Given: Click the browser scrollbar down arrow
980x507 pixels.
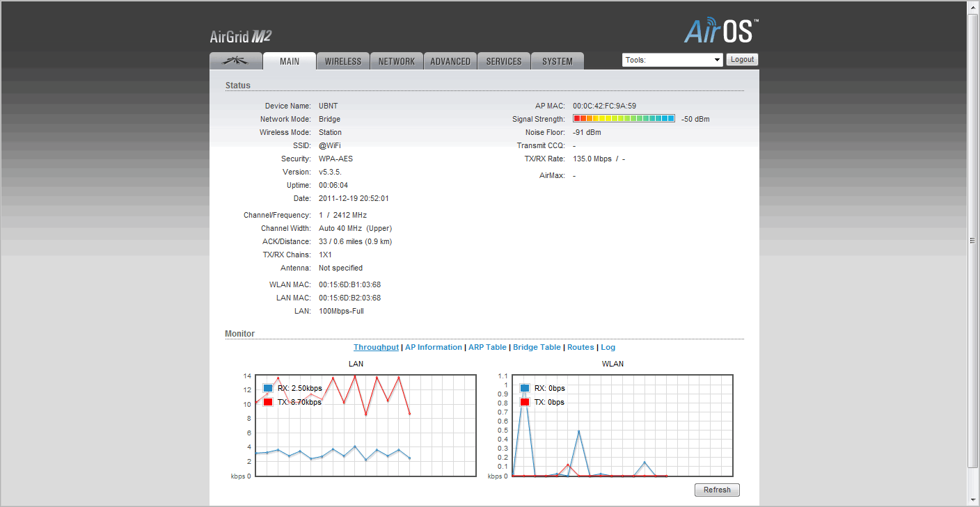Looking at the screenshot, I should point(973,500).
